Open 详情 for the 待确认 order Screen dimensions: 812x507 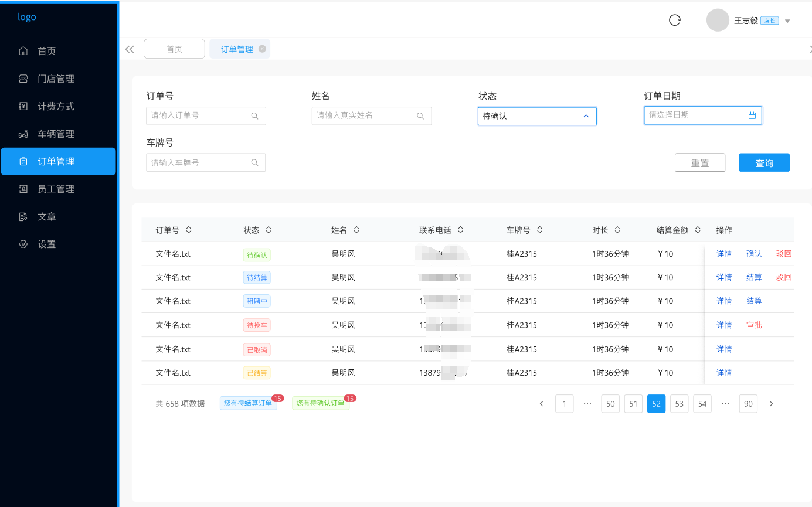click(x=724, y=254)
